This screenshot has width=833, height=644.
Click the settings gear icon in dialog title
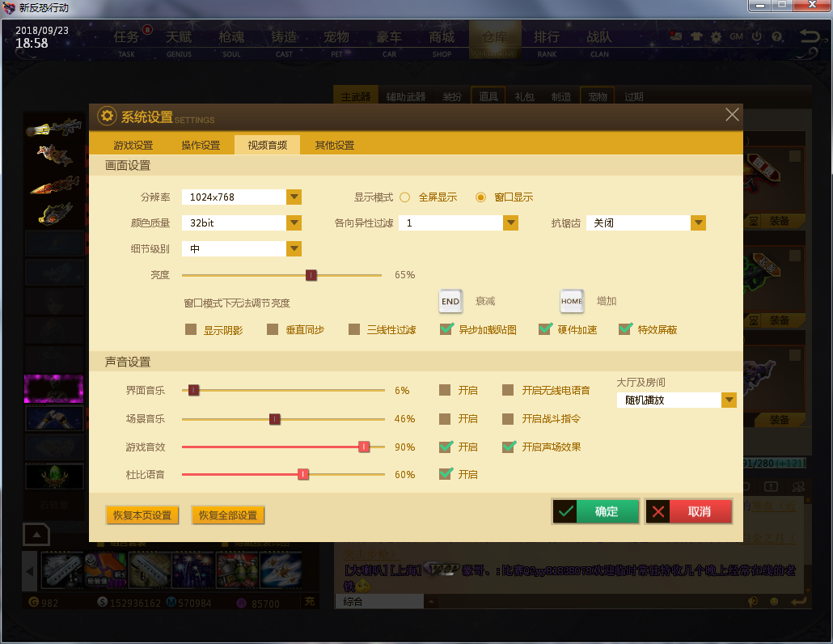[107, 116]
